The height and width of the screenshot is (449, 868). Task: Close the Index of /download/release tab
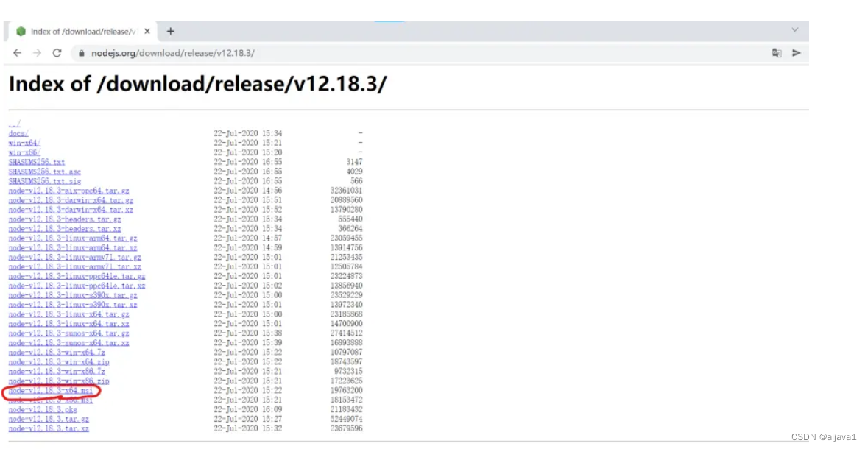point(147,32)
